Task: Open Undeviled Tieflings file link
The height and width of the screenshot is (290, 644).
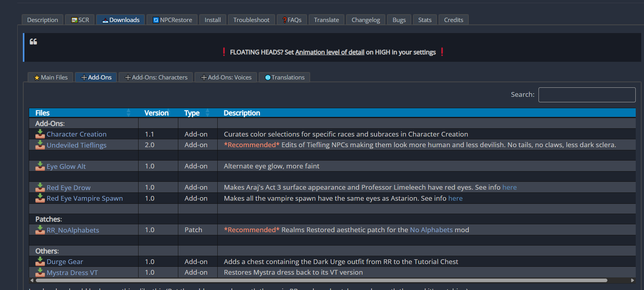Action: (x=76, y=145)
